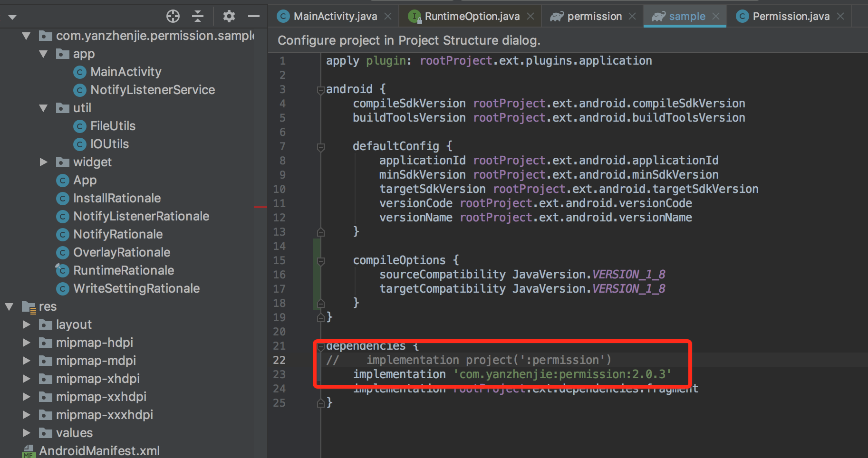Click applicationId line in defaultConfig
This screenshot has height=458, width=868.
pyautogui.click(x=549, y=161)
